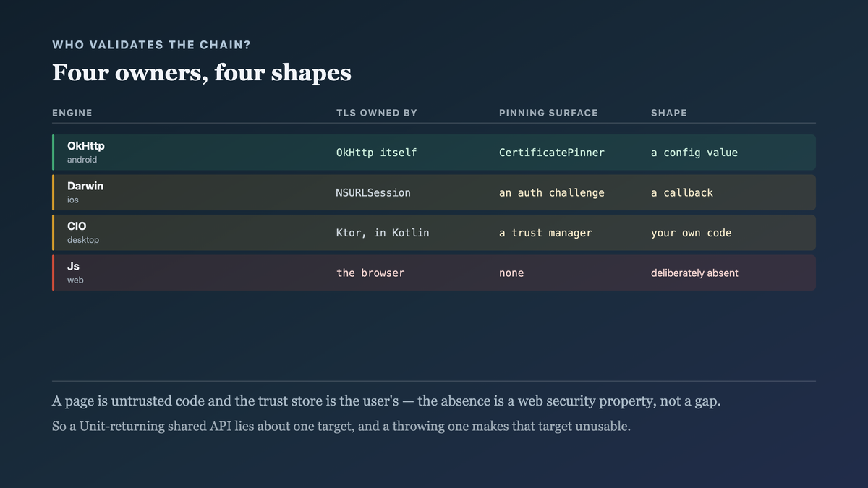The image size is (868, 488).
Task: Select the ENGINE column header
Action: click(x=72, y=113)
